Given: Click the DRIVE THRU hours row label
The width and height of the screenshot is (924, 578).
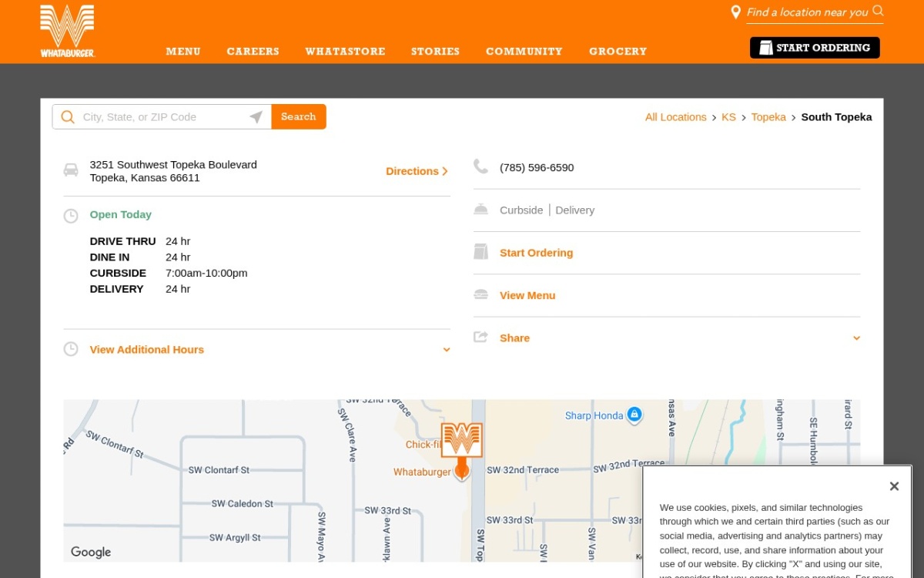Looking at the screenshot, I should [x=122, y=241].
